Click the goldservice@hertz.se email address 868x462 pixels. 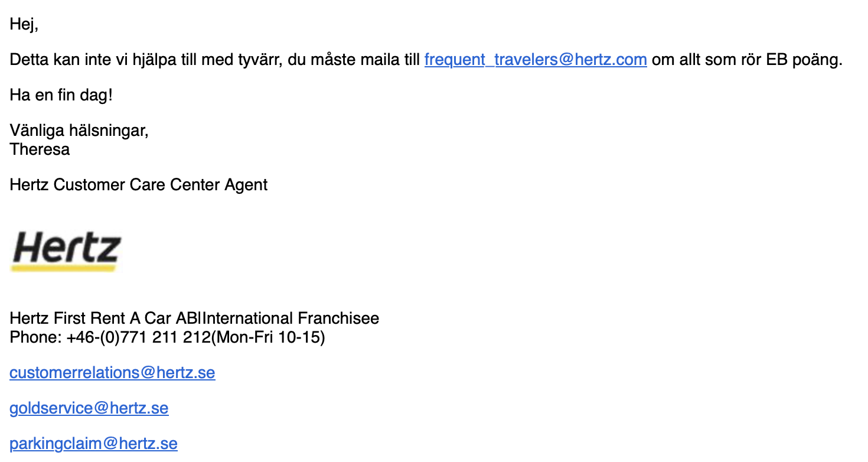[89, 408]
